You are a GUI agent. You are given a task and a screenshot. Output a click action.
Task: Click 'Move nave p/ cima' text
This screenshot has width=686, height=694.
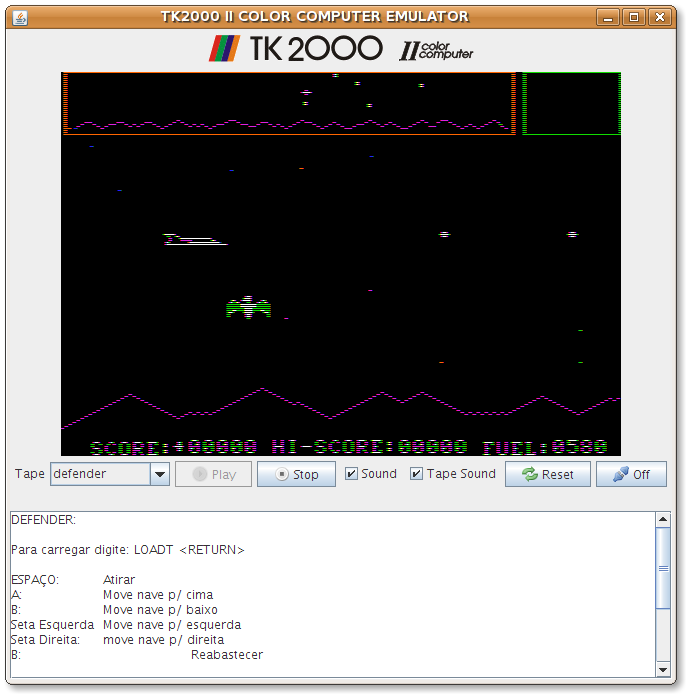tap(158, 595)
